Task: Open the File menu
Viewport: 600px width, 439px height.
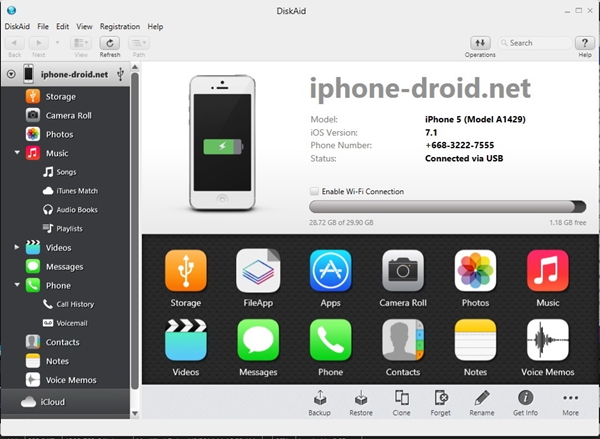Action: [x=43, y=26]
